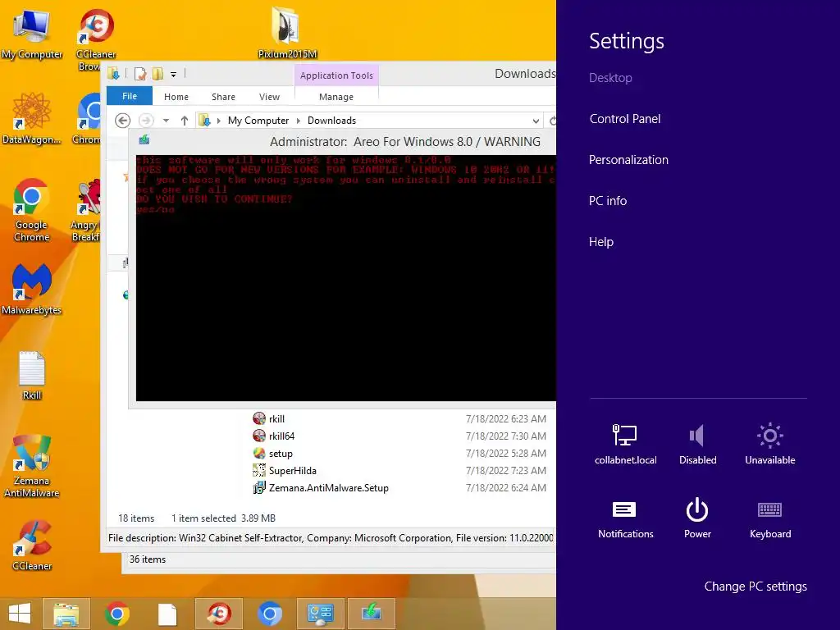Switch to the View ribbon tab
This screenshot has height=630, width=840.
[x=269, y=97]
